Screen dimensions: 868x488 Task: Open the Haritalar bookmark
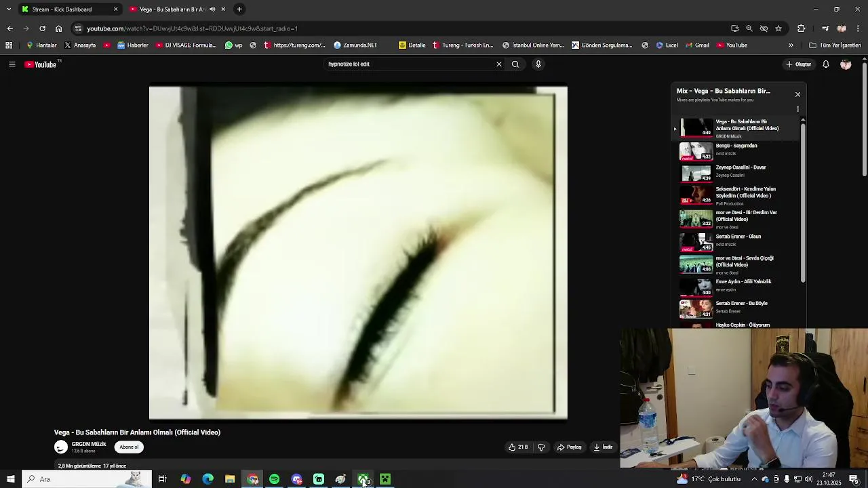(x=42, y=45)
